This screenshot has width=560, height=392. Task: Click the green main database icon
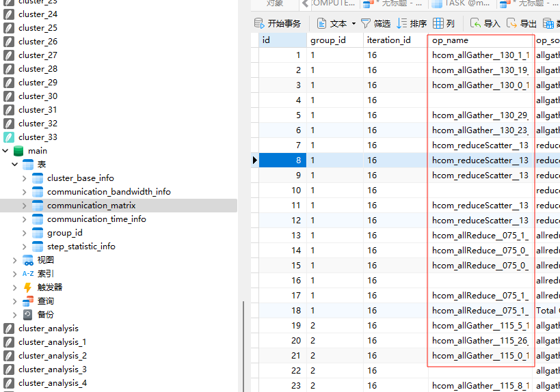(18, 151)
